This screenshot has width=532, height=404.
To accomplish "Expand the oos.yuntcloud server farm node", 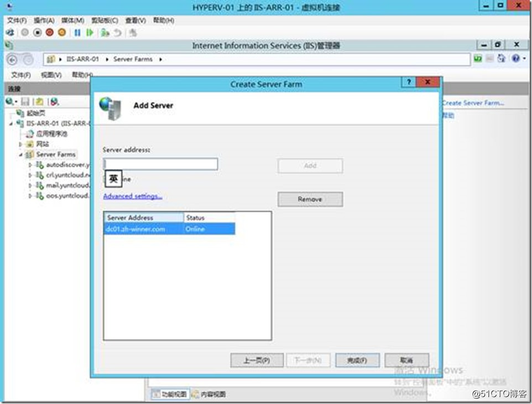I will coord(30,196).
